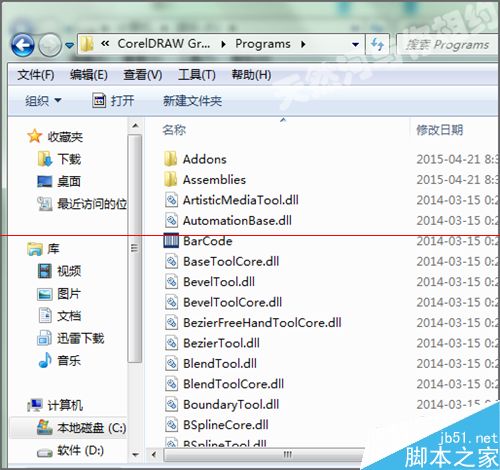Select 库 libraries icon in sidebar

tap(35, 249)
